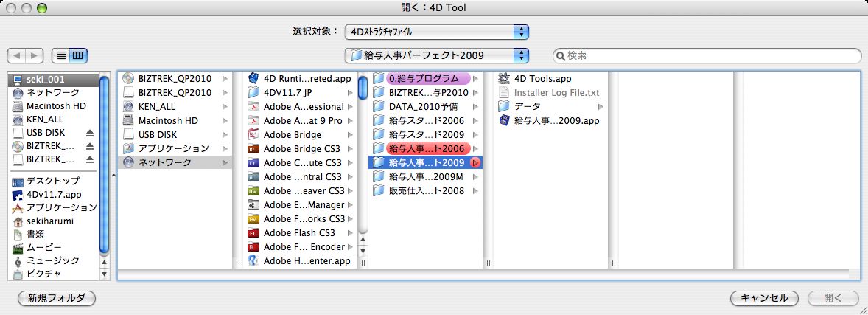Go back with the left navigation arrow
868x315 pixels.
(18, 55)
